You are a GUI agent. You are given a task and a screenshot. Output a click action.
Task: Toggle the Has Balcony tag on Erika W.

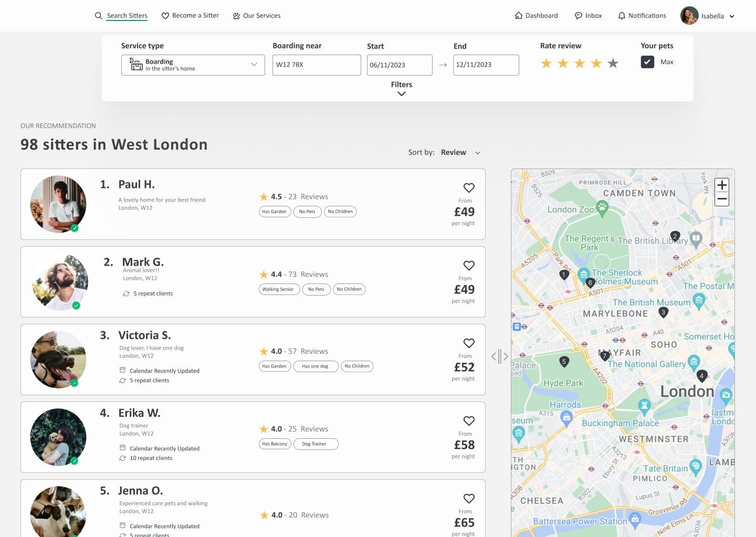[x=275, y=444]
